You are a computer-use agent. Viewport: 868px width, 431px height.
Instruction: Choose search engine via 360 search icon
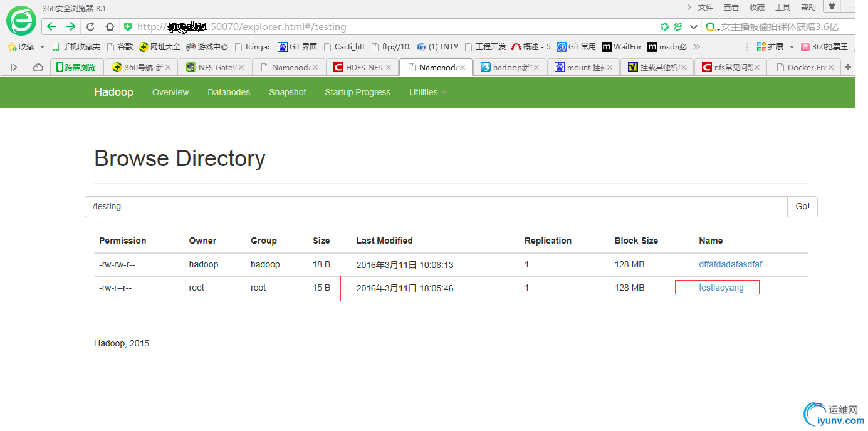711,27
